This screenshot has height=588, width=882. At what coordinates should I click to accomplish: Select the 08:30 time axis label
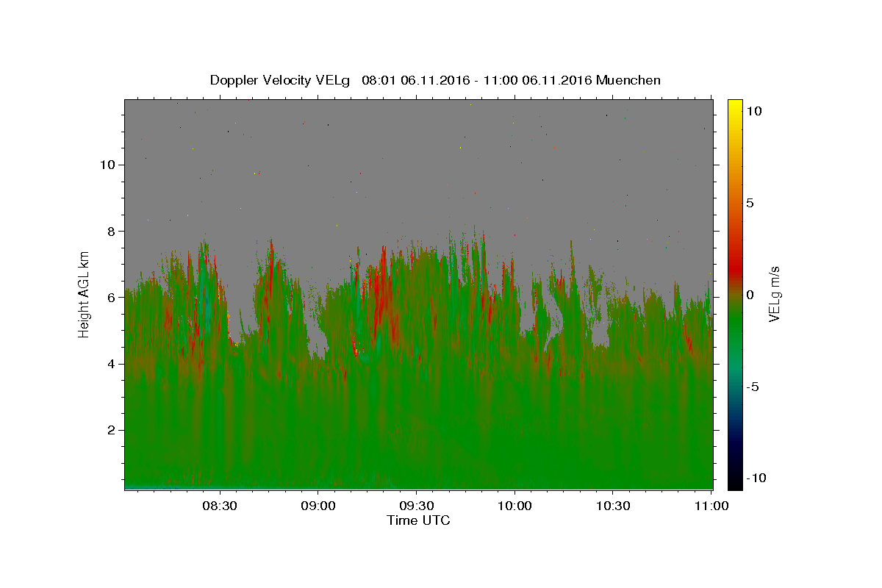coord(219,506)
